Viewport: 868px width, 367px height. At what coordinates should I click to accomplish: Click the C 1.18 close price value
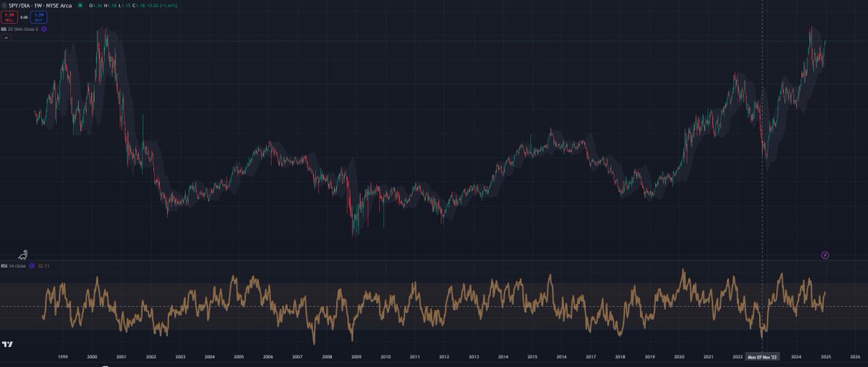139,6
